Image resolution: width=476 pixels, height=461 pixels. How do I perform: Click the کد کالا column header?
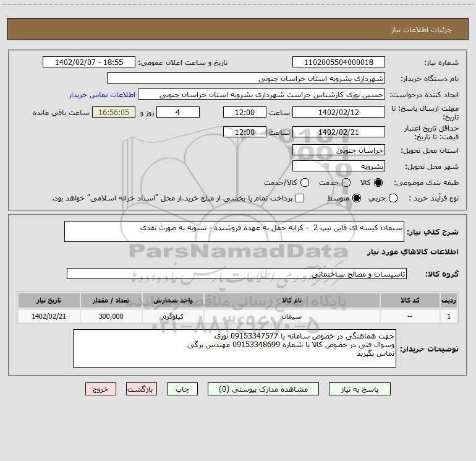tap(410, 301)
